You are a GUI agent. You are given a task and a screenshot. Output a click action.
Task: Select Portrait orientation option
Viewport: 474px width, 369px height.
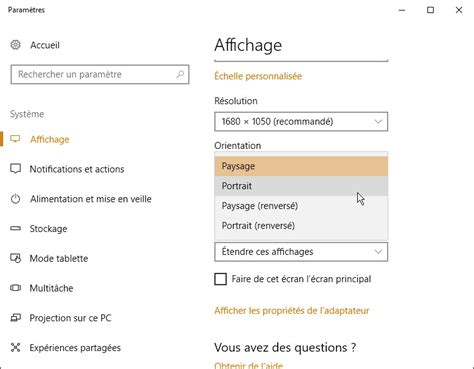pos(301,186)
